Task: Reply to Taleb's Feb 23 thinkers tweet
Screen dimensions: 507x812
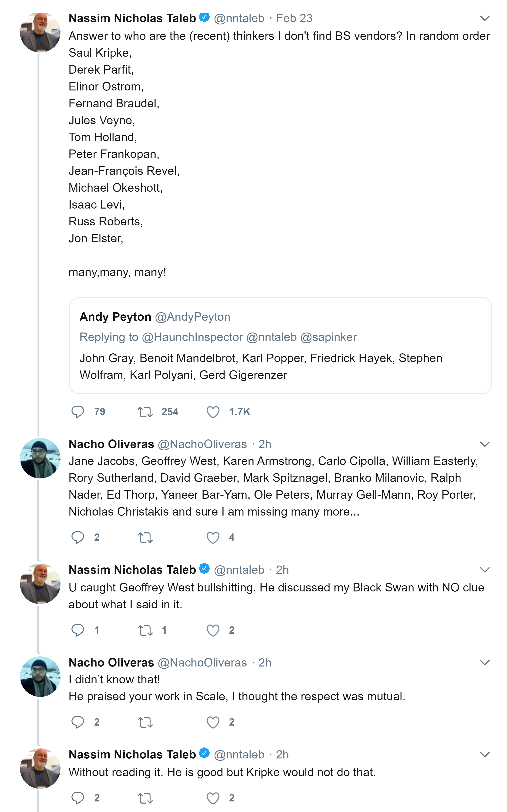Action: click(x=78, y=411)
